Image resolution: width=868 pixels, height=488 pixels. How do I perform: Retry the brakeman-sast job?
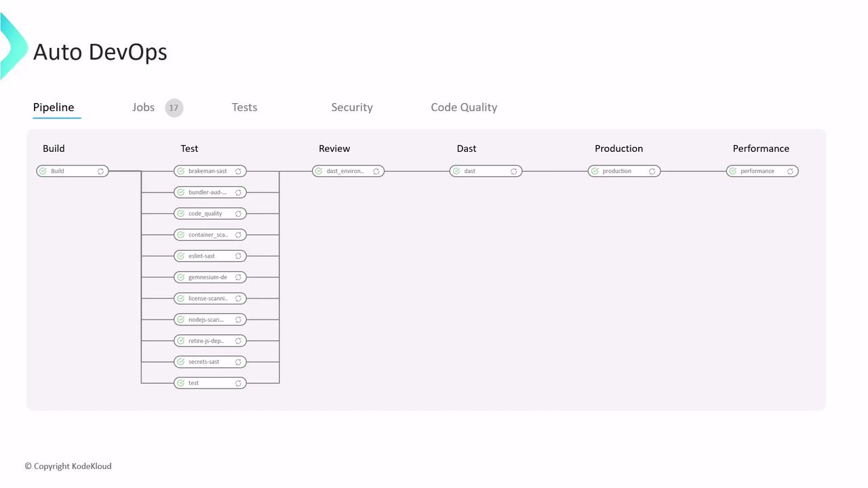238,171
